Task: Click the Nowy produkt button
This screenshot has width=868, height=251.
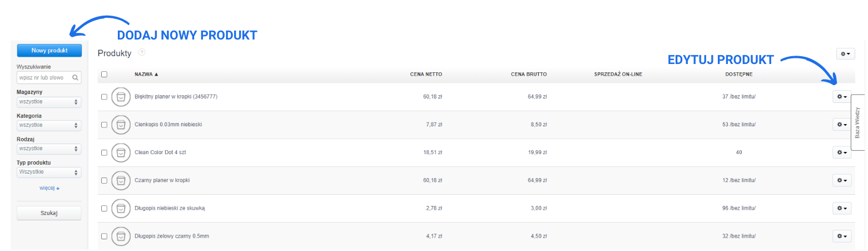Action: (49, 51)
